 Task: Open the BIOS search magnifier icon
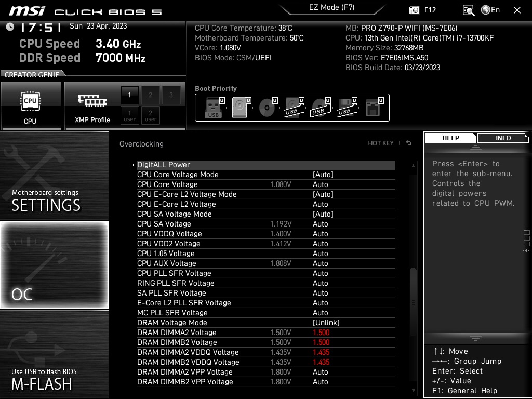[468, 10]
